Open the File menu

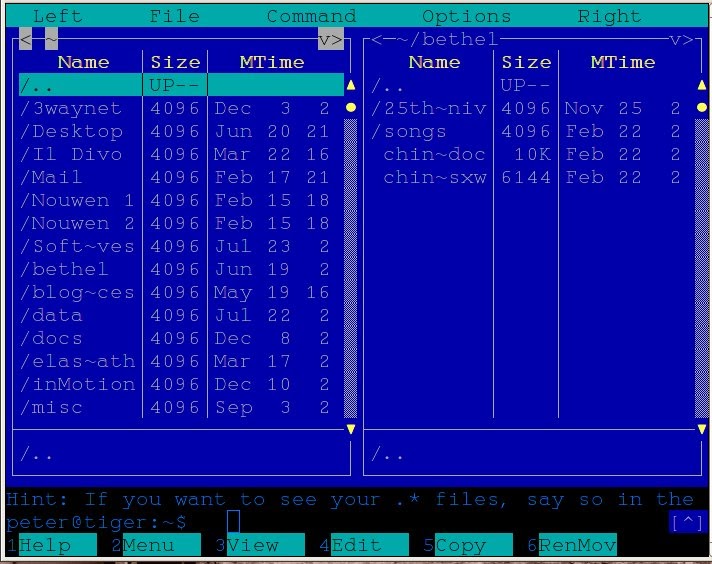click(175, 16)
